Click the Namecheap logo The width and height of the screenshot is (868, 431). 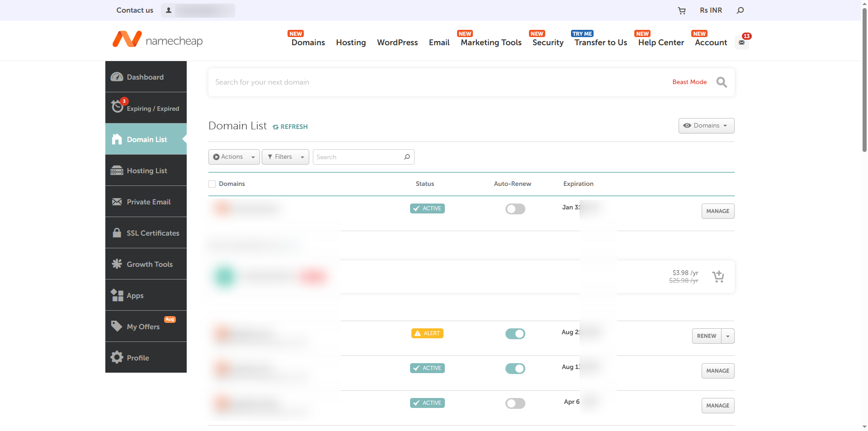coord(157,40)
